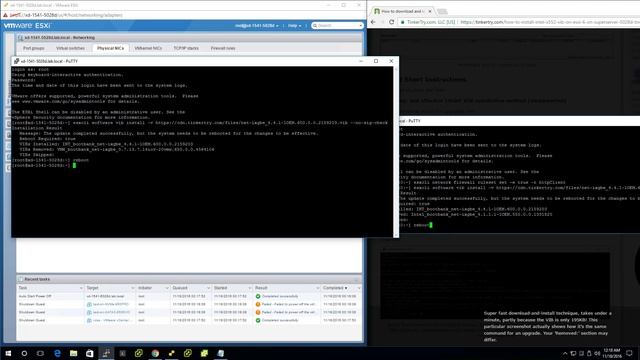Click the orange failed icon in first Shutdown Guest row
Image resolution: width=640 pixels, height=360 pixels.
(258, 304)
